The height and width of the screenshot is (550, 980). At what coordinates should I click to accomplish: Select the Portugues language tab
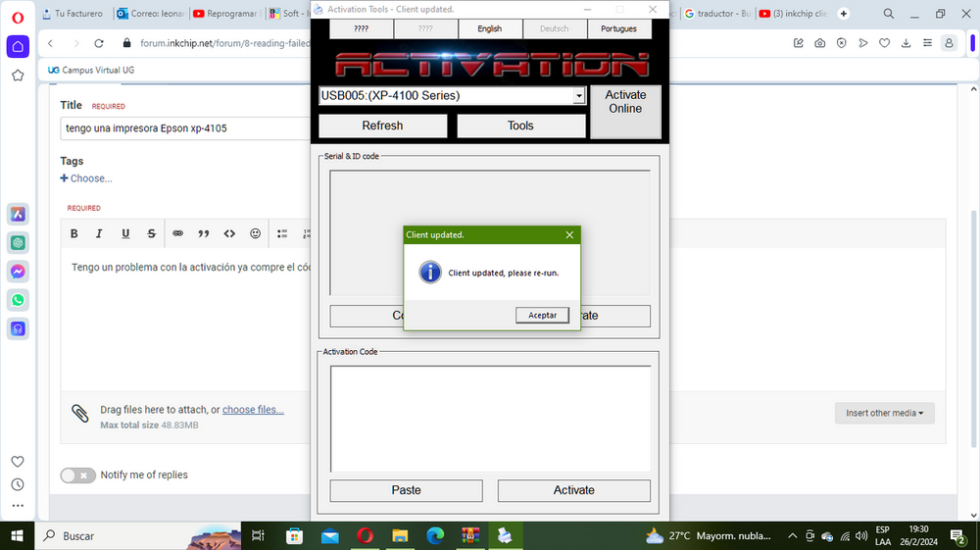click(x=619, y=29)
